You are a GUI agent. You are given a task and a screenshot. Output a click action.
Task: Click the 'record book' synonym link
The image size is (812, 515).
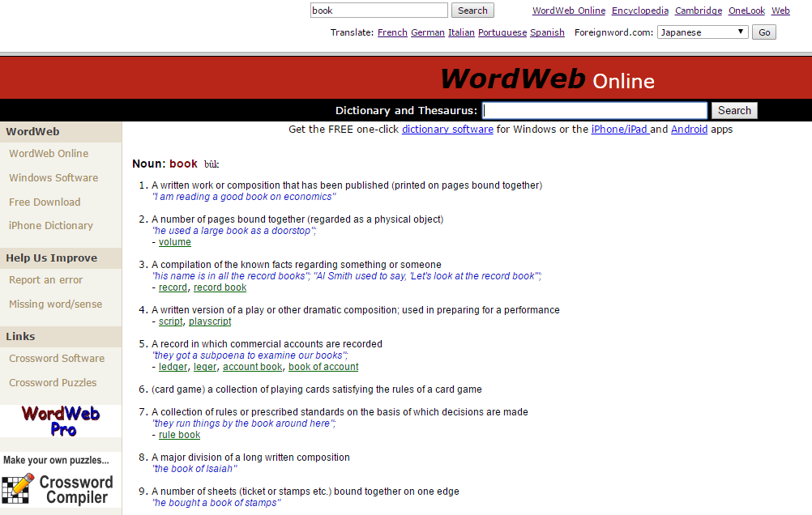(220, 287)
